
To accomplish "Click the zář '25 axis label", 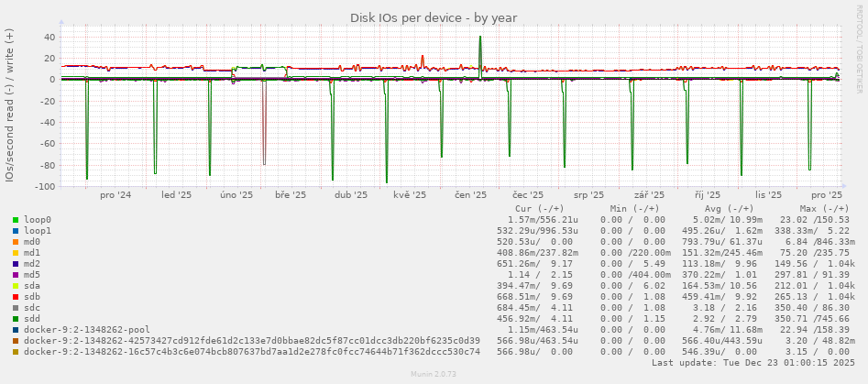I will 649,195.
